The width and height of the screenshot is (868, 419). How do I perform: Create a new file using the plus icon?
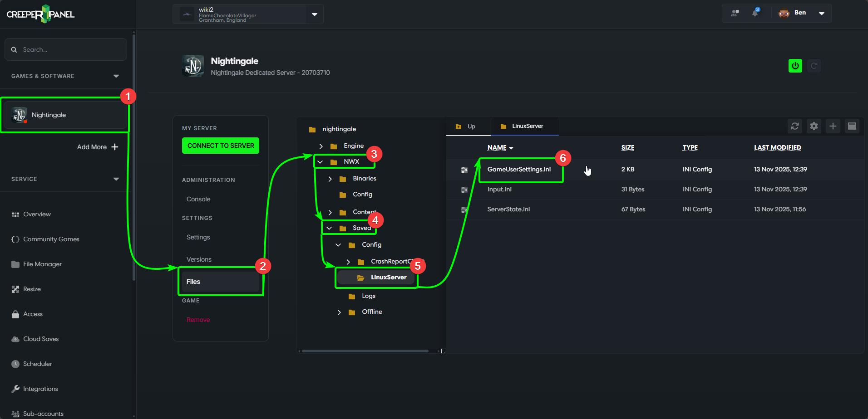coord(833,126)
